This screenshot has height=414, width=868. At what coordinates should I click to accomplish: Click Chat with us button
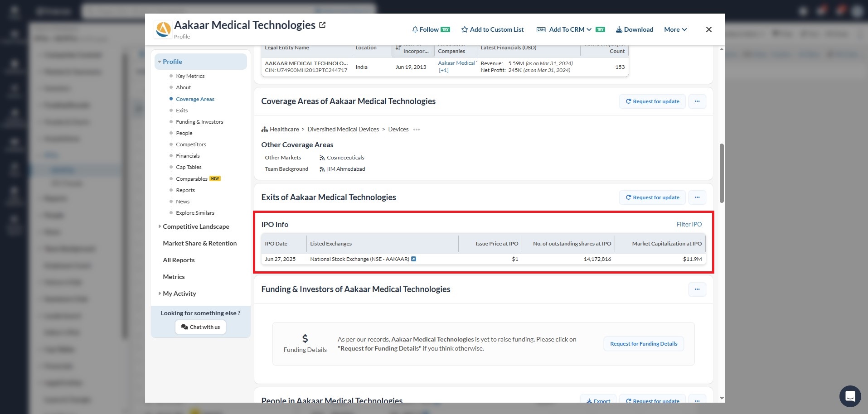tap(200, 327)
